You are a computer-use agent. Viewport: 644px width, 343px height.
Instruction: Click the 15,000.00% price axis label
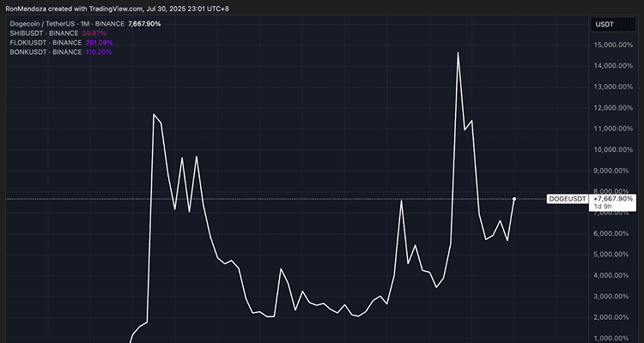click(x=613, y=45)
